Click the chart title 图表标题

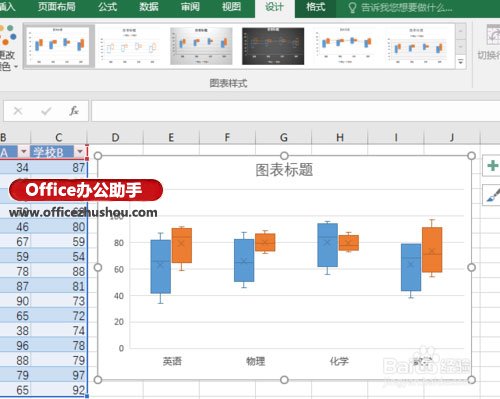tap(284, 170)
